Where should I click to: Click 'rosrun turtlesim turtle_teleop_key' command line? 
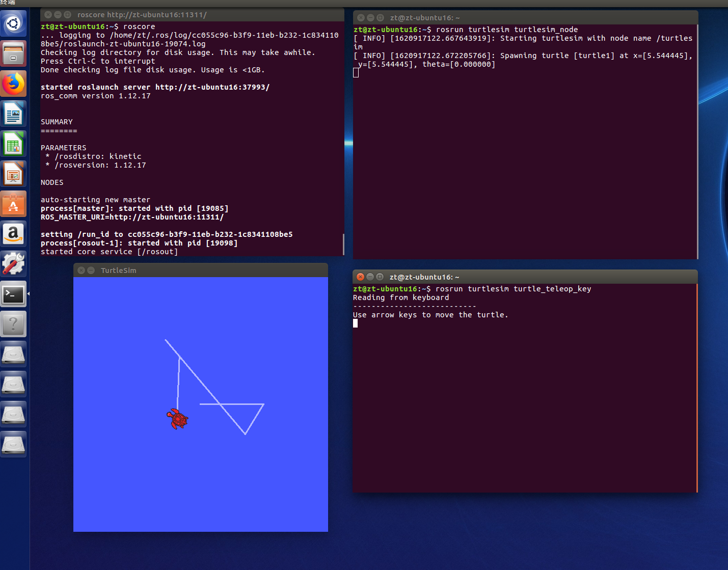click(514, 289)
